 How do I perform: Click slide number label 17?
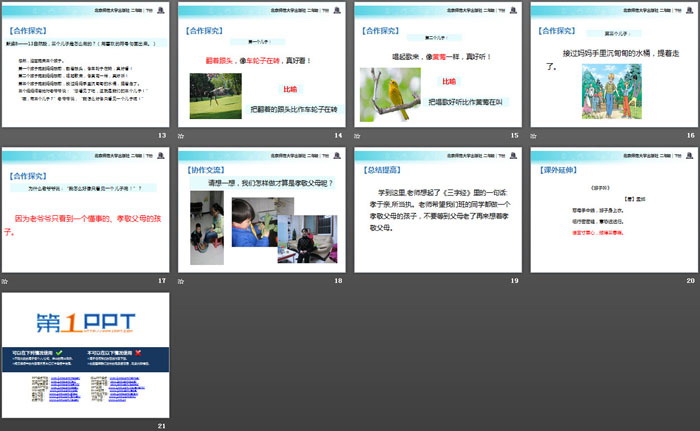pos(162,280)
